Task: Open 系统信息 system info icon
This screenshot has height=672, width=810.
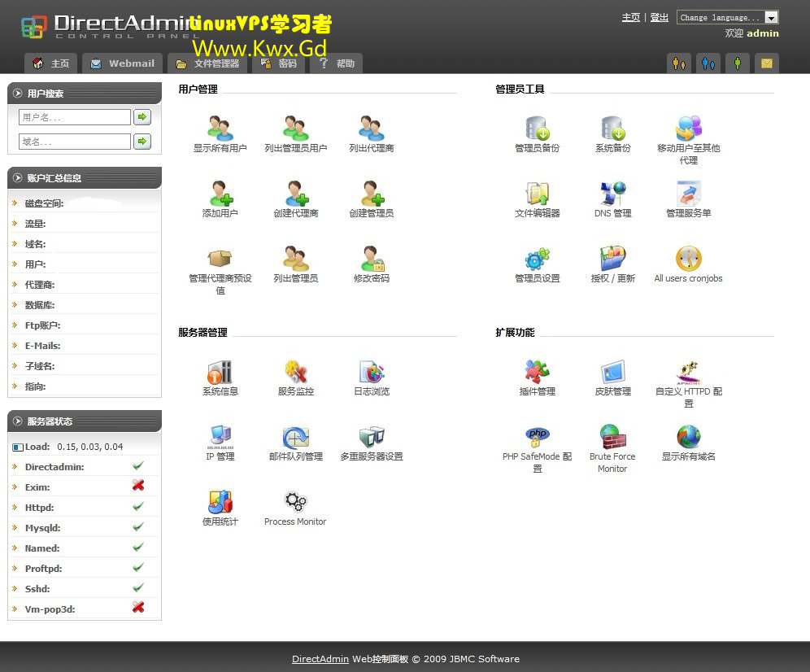Action: [x=220, y=371]
